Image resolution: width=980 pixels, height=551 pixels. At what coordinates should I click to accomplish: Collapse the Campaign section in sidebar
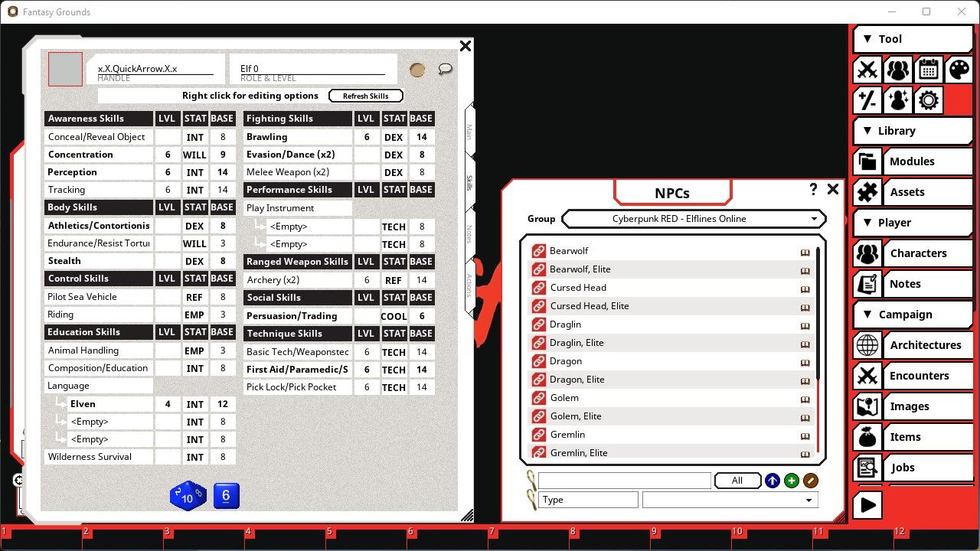[913, 315]
